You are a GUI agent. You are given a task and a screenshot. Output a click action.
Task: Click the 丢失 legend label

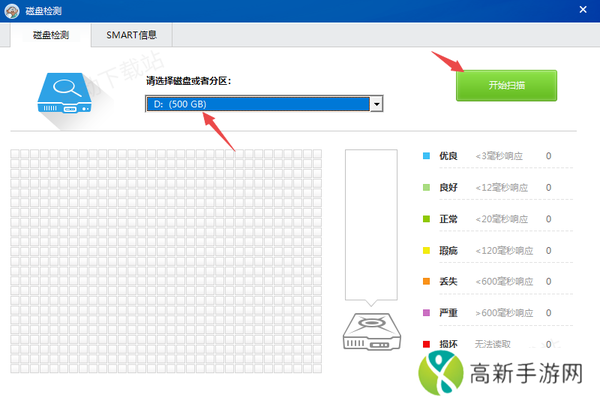click(448, 281)
